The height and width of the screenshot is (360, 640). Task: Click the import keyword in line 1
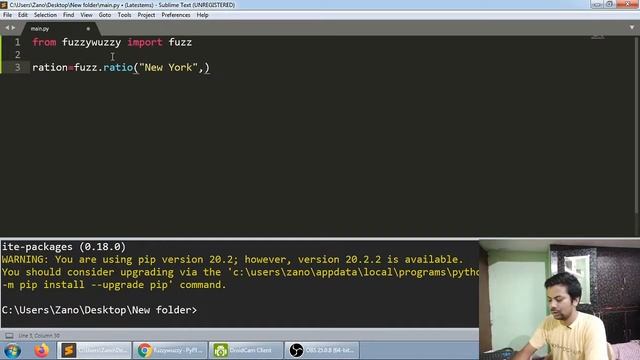pos(145,42)
